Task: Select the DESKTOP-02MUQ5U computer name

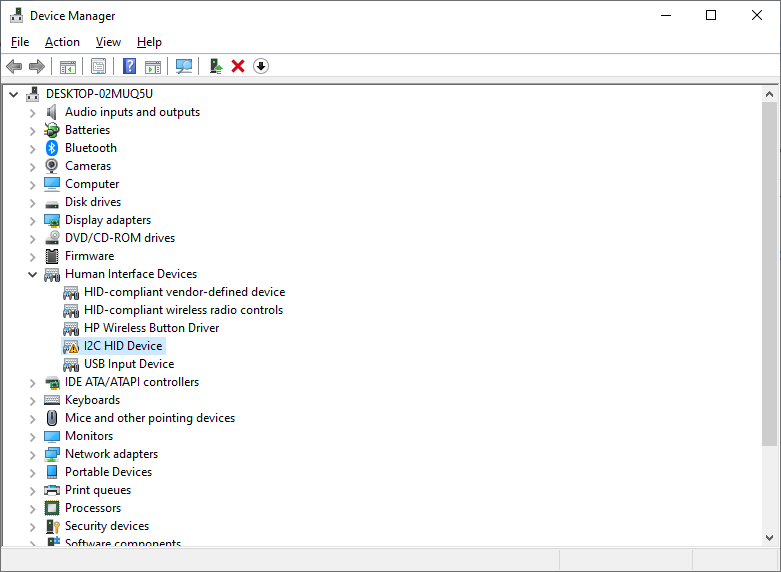Action: [99, 94]
